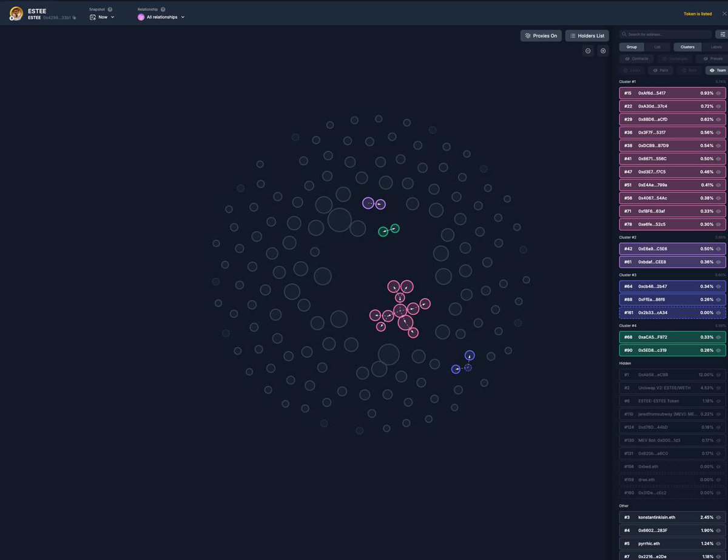
Task: Open the All relationships dropdown
Action: click(x=161, y=17)
